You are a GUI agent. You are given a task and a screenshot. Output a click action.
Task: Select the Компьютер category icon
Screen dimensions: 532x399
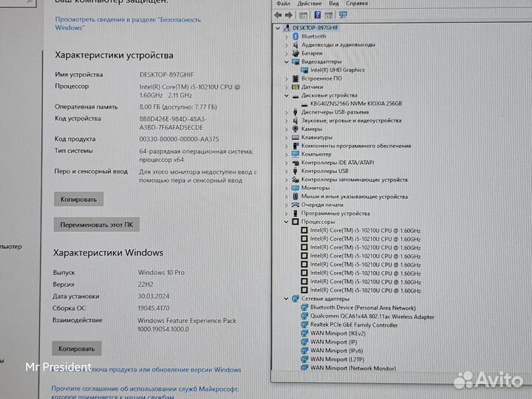296,154
